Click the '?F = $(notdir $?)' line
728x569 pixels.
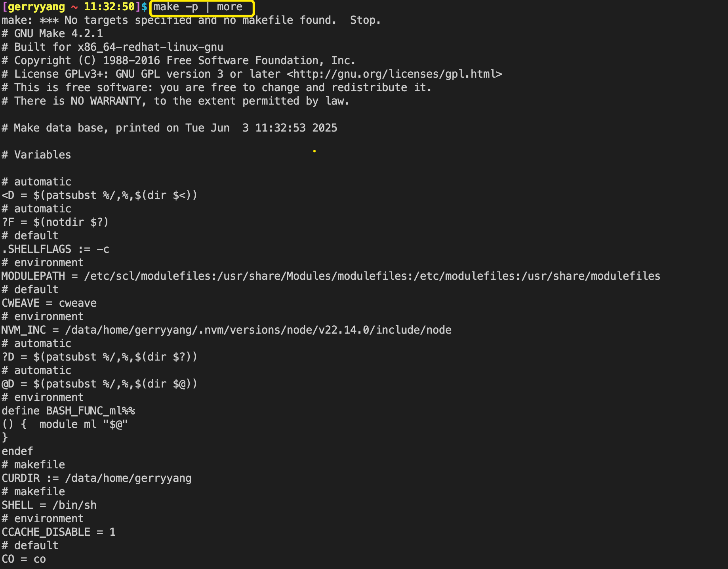point(55,222)
